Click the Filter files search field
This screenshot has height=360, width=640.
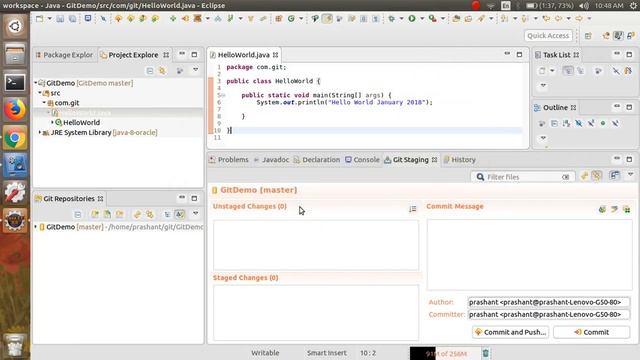(x=523, y=177)
